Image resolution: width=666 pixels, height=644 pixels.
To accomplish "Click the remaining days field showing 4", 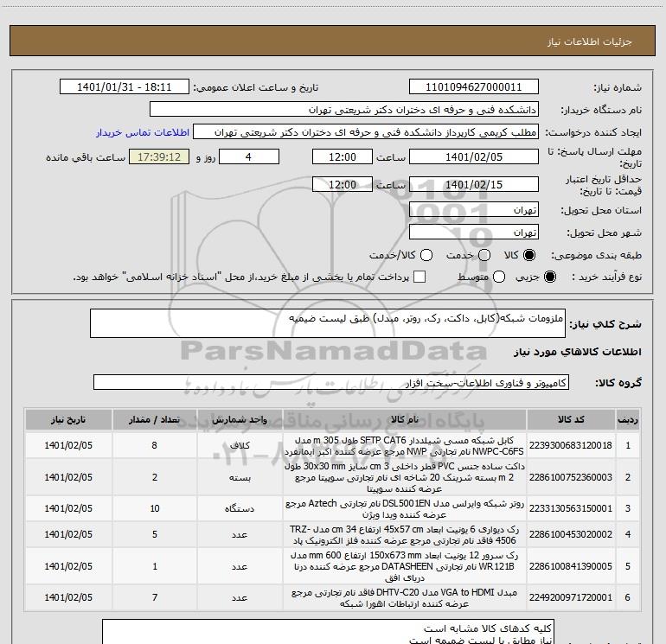I will coord(248,156).
